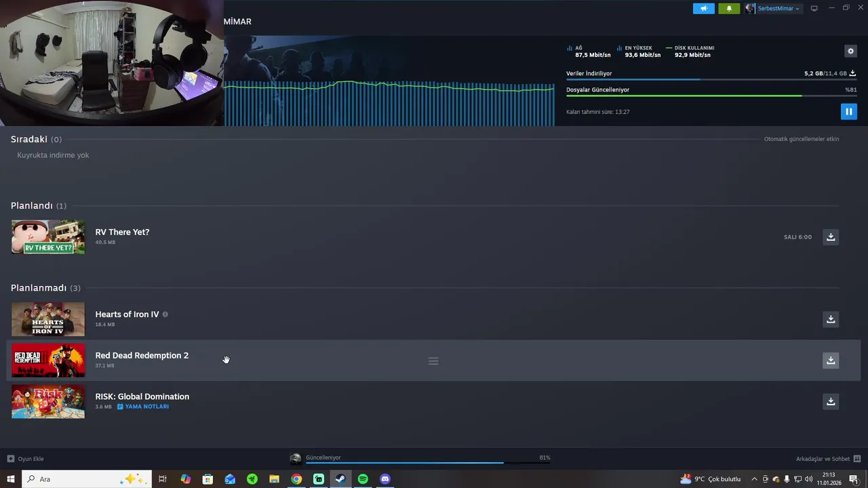This screenshot has width=868, height=488.
Task: Open the RISK game thumbnail
Action: [x=48, y=401]
